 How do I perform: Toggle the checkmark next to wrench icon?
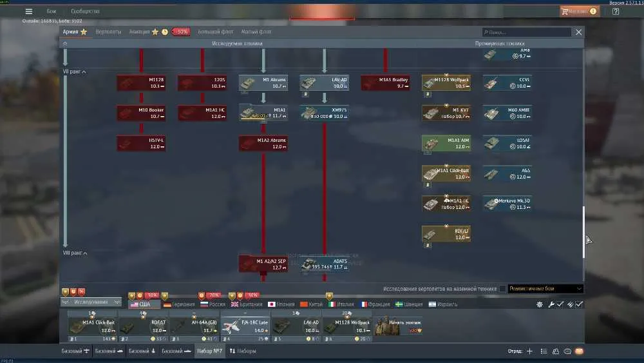(560, 304)
